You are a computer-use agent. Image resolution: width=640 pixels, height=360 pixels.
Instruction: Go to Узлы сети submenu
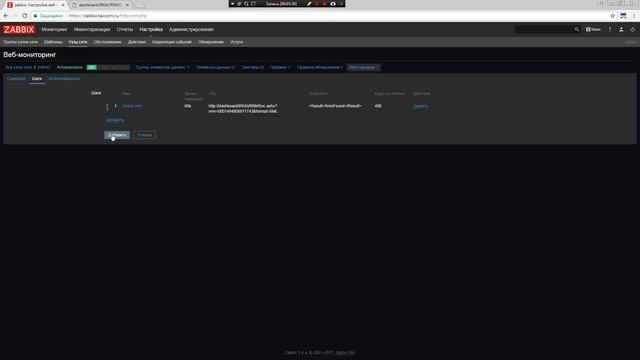(x=78, y=42)
